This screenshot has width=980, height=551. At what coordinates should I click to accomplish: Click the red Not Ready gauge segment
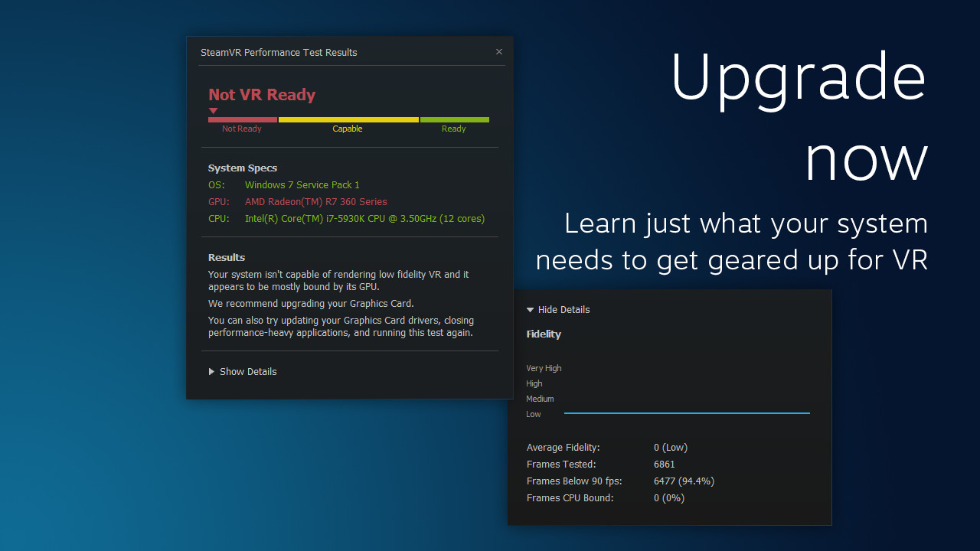coord(242,120)
